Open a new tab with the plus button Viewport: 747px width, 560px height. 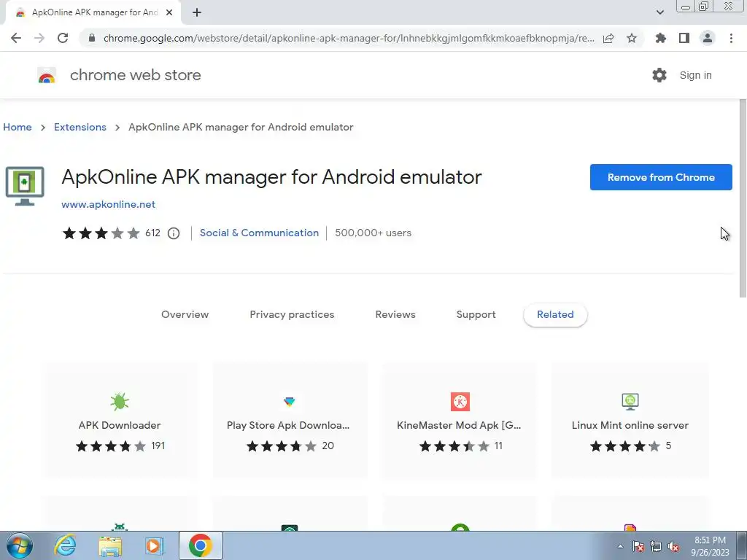coord(197,12)
